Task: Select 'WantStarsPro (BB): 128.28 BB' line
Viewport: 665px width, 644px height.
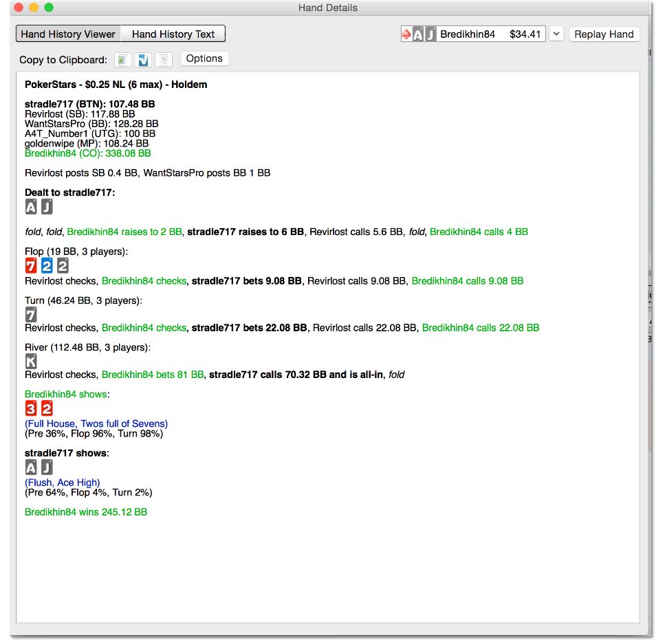Action: [91, 124]
